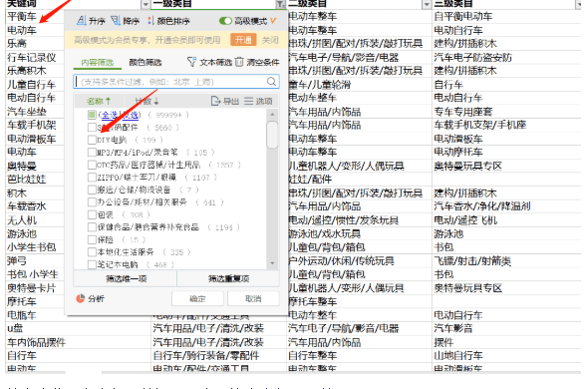Click the 导出 export icon
Screen dimensions: 588x389
215,101
